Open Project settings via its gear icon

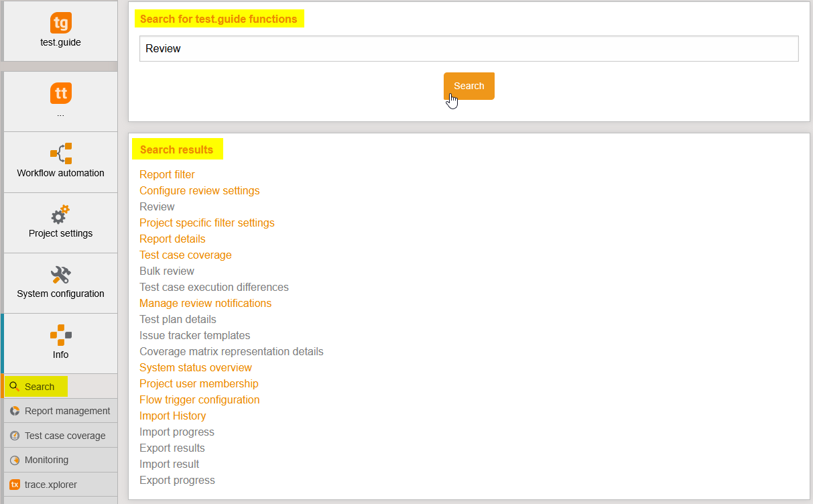(x=60, y=214)
